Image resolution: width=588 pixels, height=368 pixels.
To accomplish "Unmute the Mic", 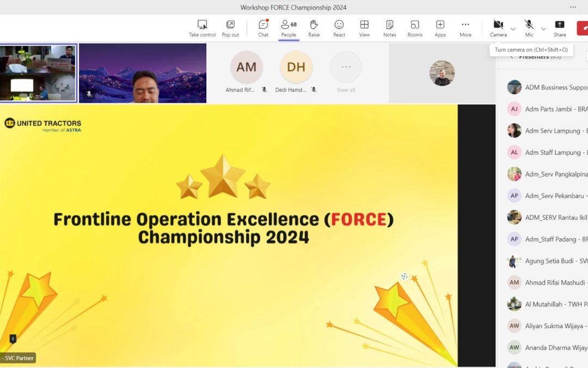I will click(529, 28).
